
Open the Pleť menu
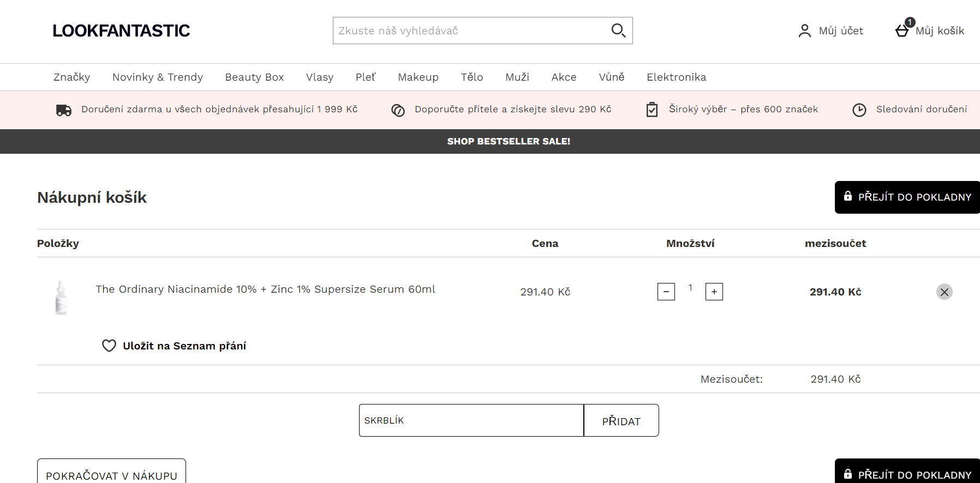click(366, 77)
